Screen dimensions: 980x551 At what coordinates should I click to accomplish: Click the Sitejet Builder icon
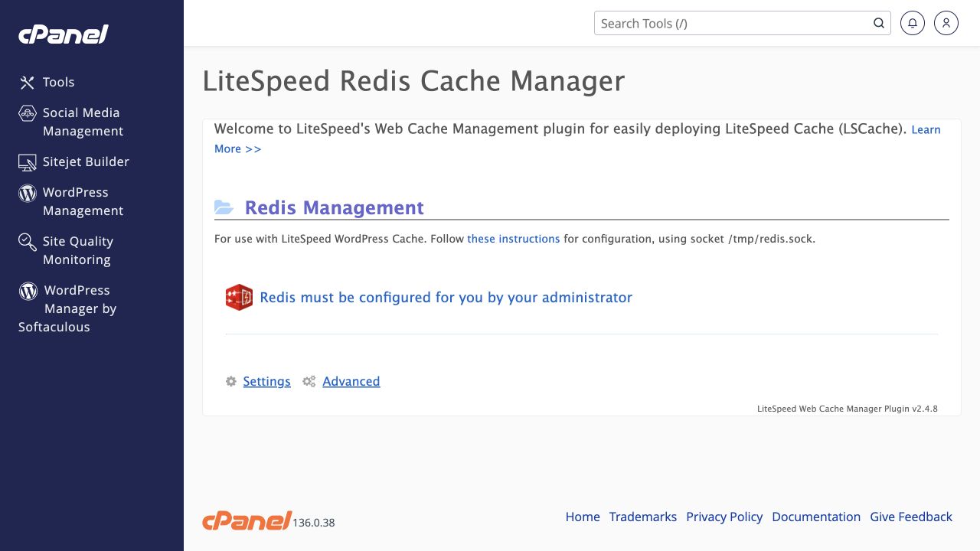point(28,162)
